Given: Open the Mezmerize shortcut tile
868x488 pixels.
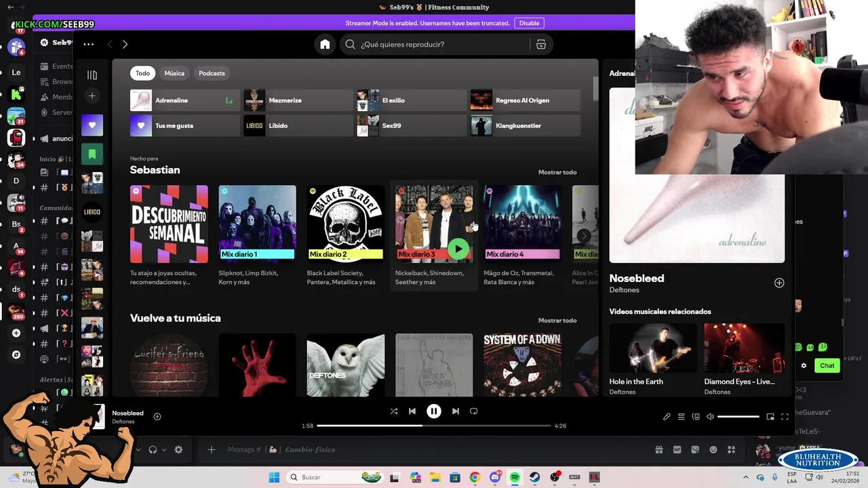Looking at the screenshot, I should click(x=298, y=100).
